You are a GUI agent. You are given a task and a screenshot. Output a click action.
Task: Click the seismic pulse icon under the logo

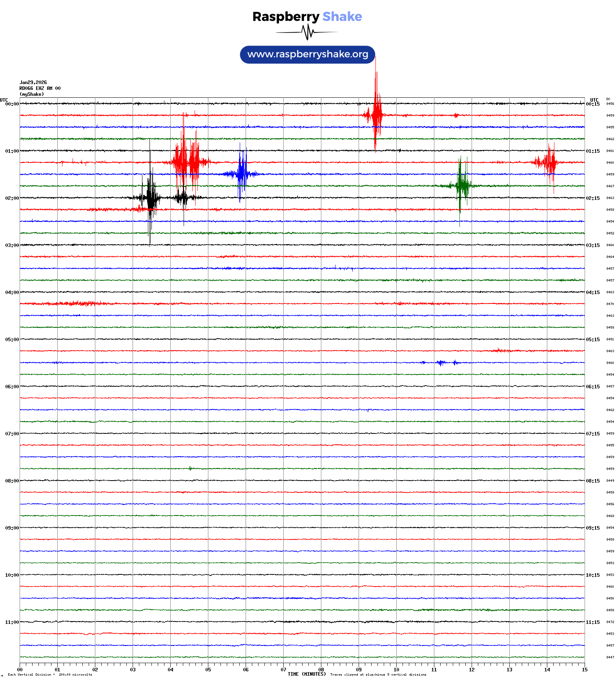[307, 32]
